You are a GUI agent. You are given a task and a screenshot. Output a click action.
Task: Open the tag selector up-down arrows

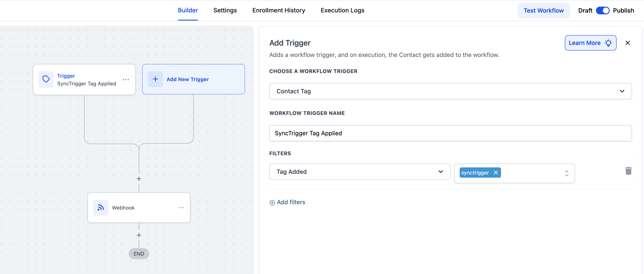click(x=567, y=173)
